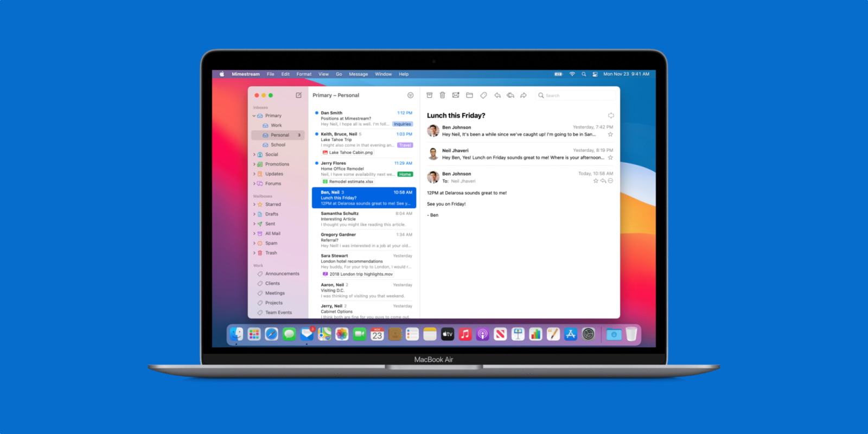Click the trash icon in toolbar
Image resolution: width=868 pixels, height=434 pixels.
tap(442, 95)
